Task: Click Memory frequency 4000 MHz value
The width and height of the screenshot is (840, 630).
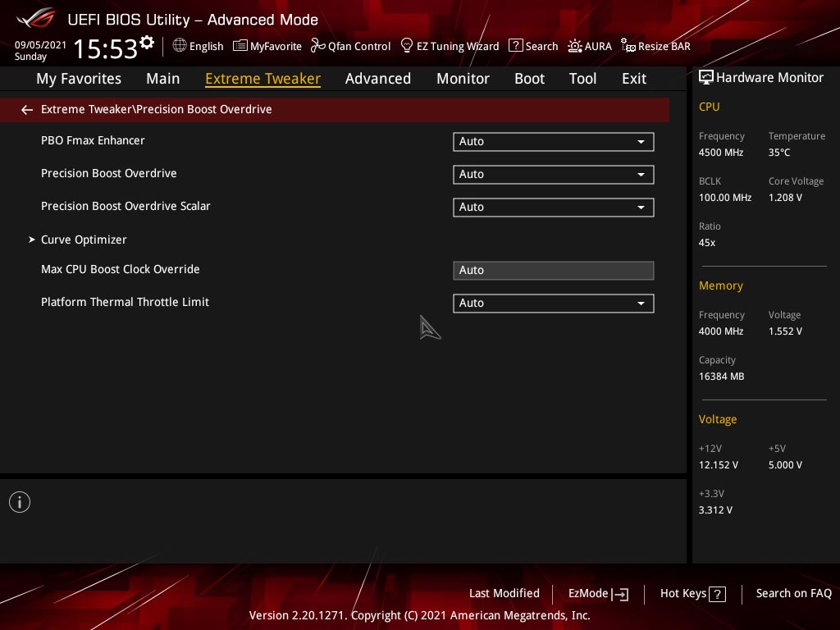Action: coord(720,331)
